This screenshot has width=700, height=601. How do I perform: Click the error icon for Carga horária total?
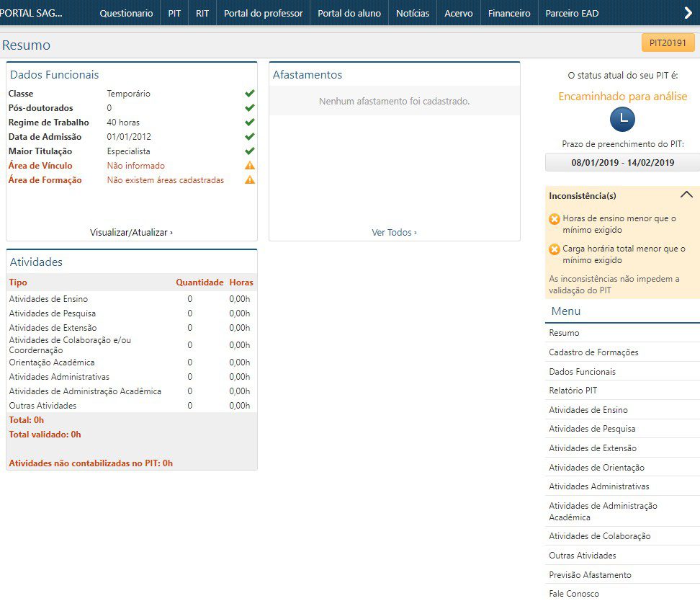(554, 249)
